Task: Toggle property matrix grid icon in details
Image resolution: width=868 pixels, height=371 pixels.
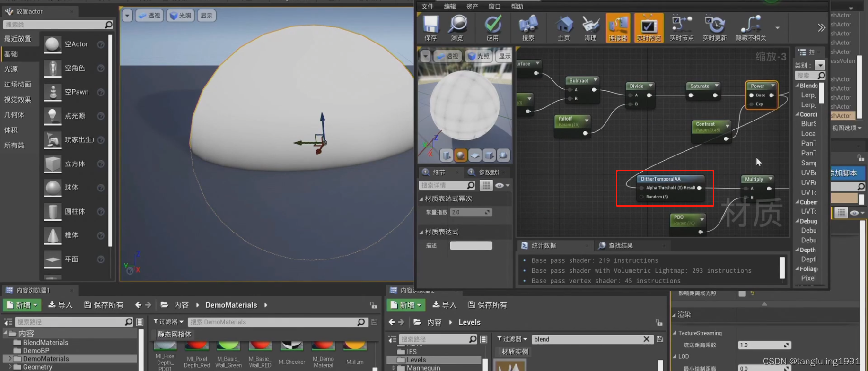Action: (x=486, y=185)
